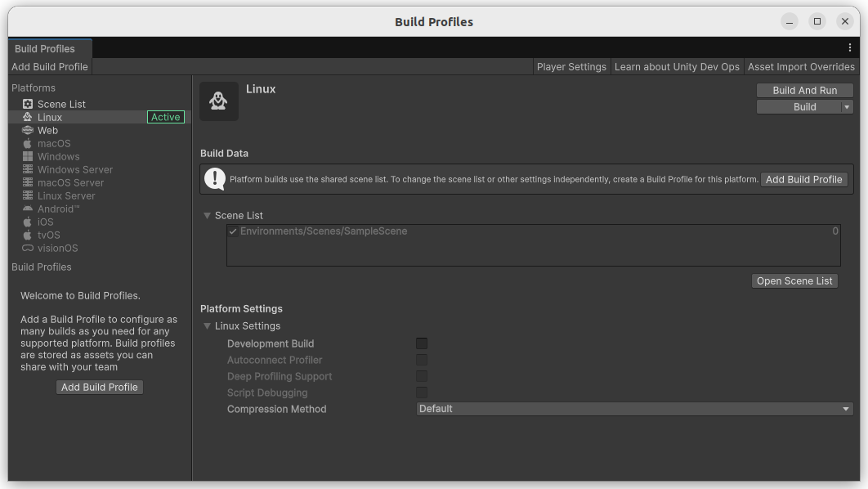
Task: Uncheck the SampleScene scene checkbox
Action: [233, 231]
